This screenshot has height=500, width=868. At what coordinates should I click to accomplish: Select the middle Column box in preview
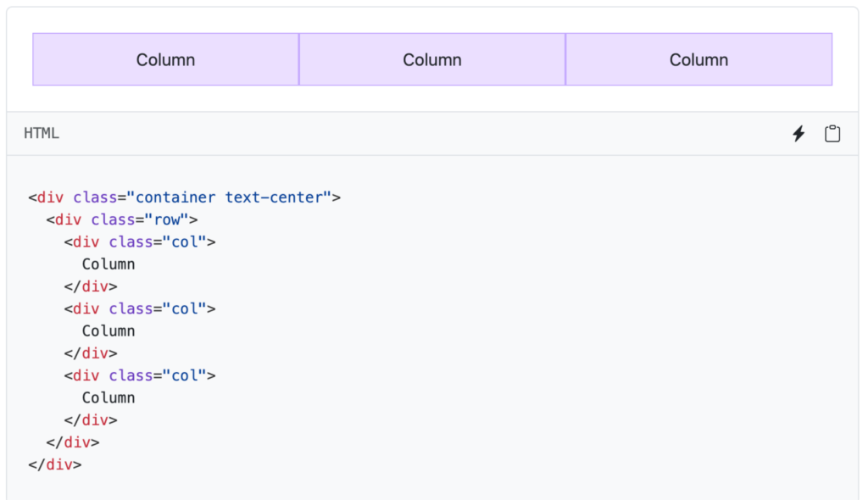point(432,59)
